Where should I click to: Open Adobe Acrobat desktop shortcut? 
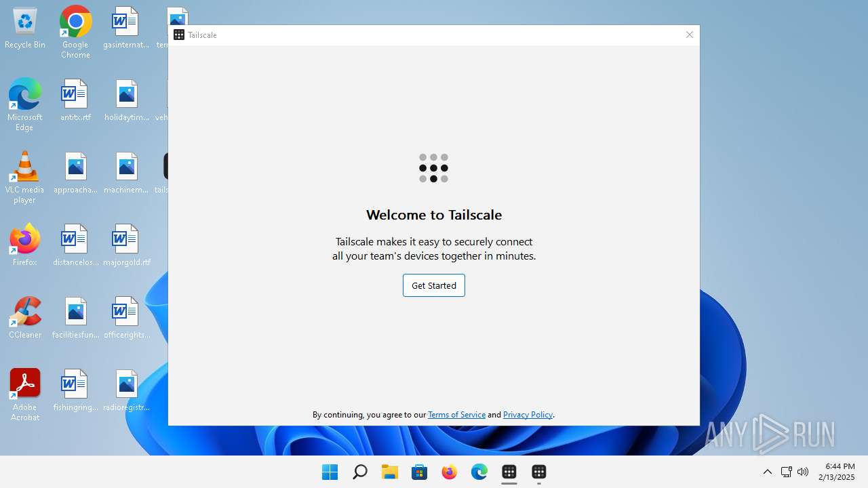[x=25, y=395]
